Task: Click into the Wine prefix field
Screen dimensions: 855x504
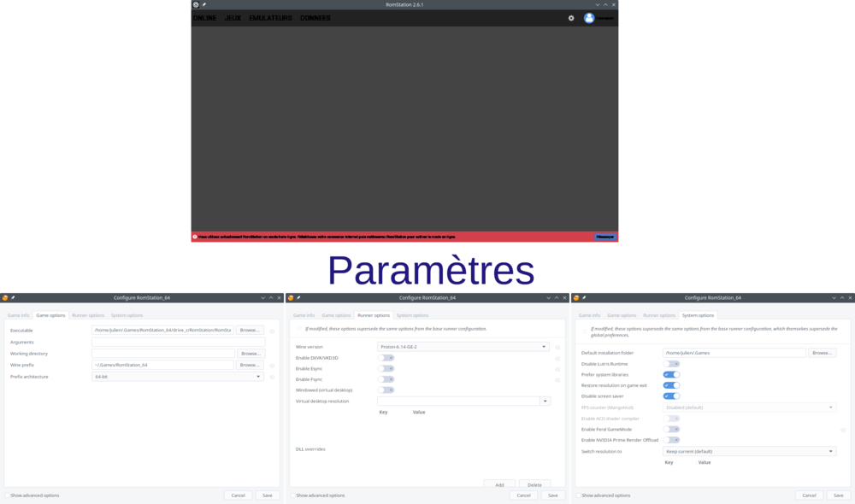Action: tap(162, 365)
